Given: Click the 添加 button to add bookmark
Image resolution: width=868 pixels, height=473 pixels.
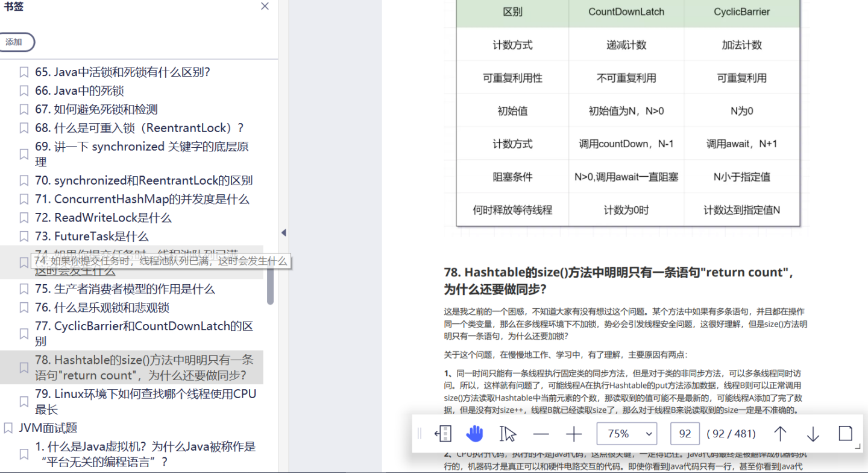Looking at the screenshot, I should pyautogui.click(x=17, y=42).
